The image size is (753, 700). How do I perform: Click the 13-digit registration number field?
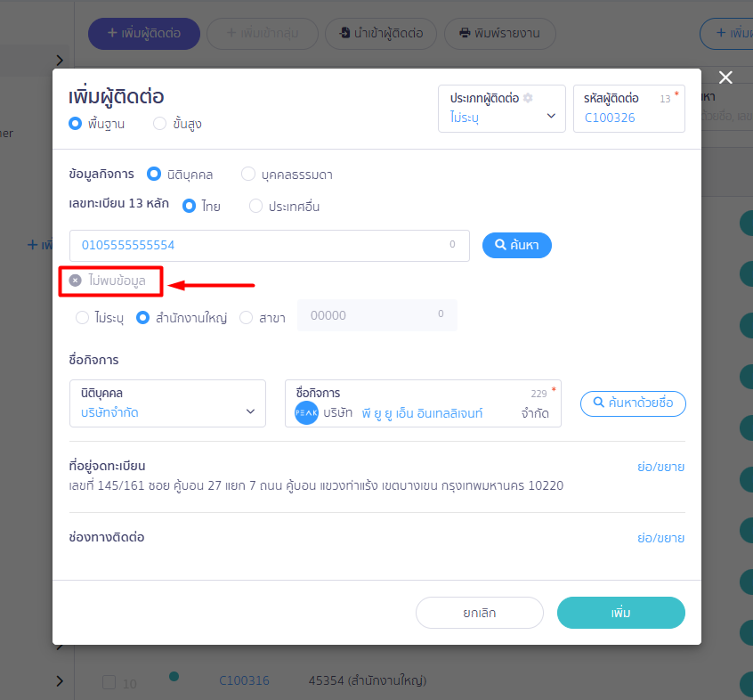click(270, 246)
